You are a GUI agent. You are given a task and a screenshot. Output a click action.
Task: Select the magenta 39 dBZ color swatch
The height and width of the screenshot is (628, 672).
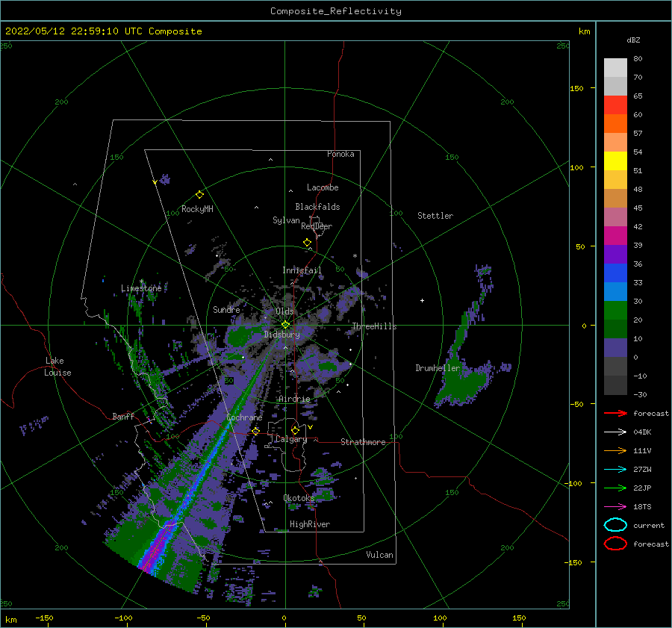click(615, 236)
